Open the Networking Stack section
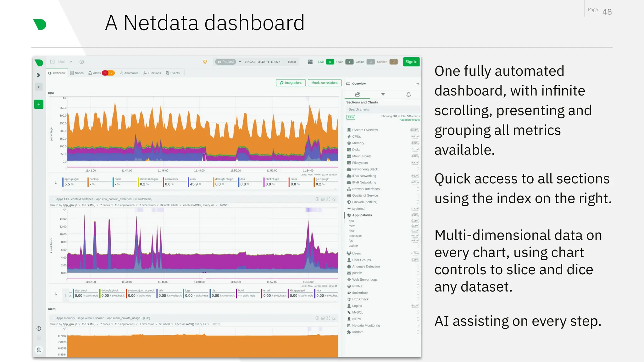 coord(383,169)
